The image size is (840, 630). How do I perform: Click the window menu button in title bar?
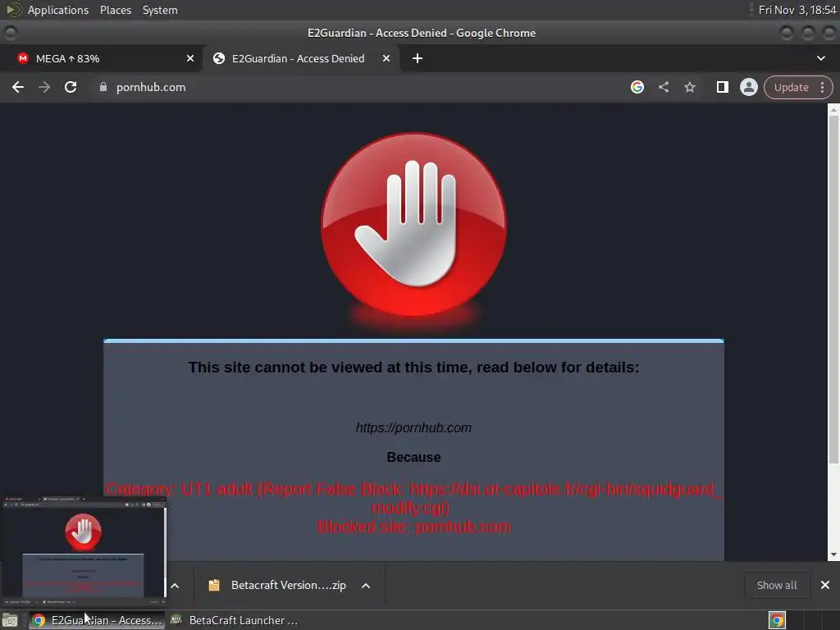(x=11, y=33)
